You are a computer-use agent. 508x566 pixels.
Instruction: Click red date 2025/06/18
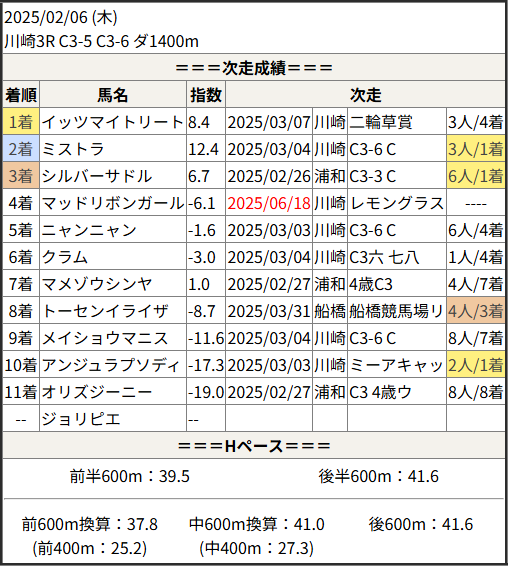[269, 203]
